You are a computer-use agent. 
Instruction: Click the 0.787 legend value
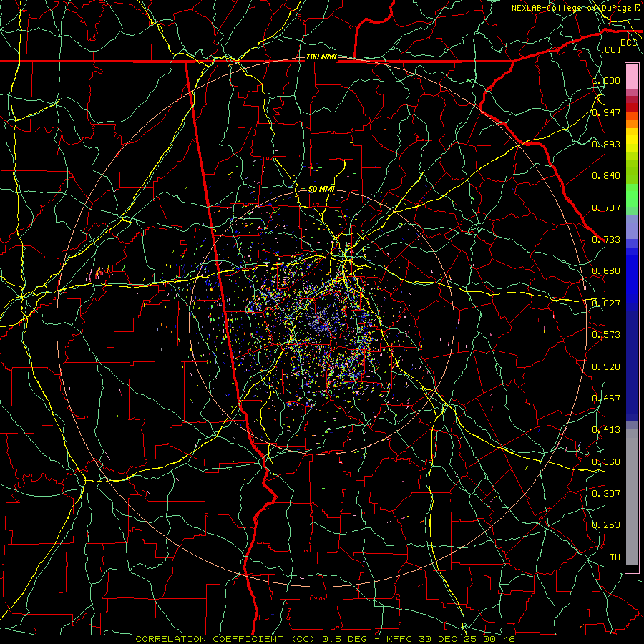pos(606,208)
